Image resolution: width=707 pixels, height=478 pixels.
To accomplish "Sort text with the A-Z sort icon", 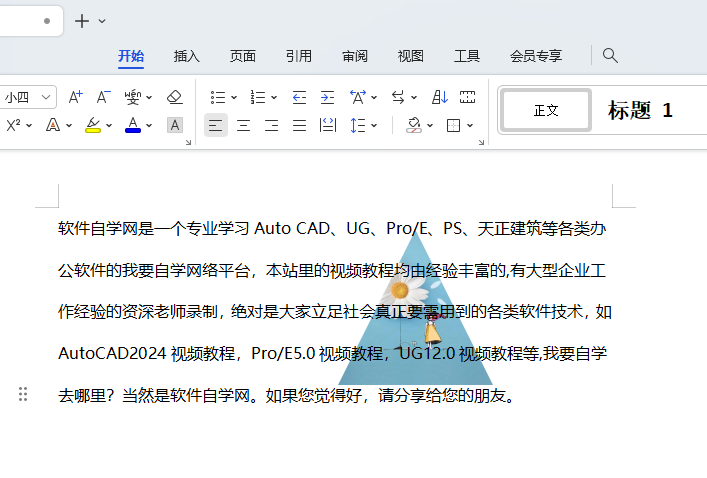I will (440, 97).
